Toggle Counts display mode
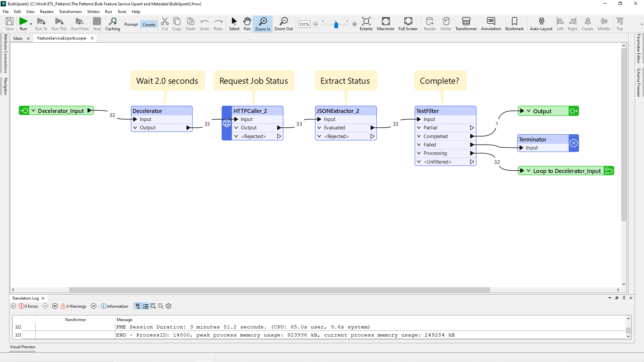Screen dimensions: 644x362 pos(149,24)
